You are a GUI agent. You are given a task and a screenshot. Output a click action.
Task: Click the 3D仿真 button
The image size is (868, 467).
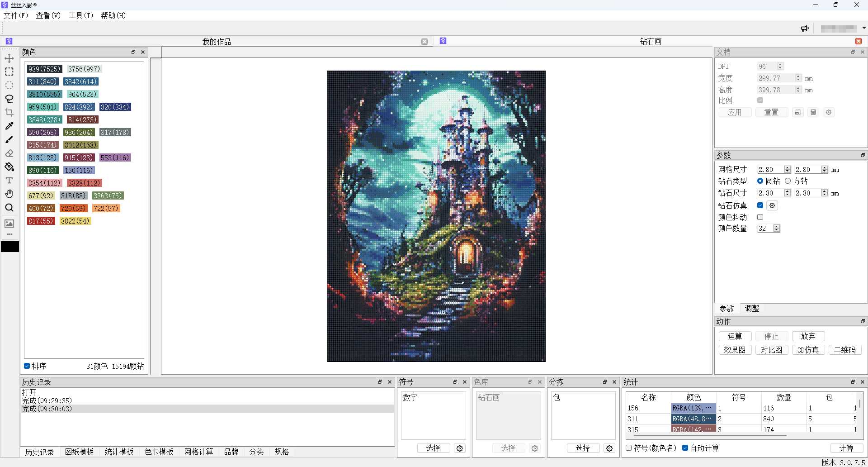pos(808,350)
